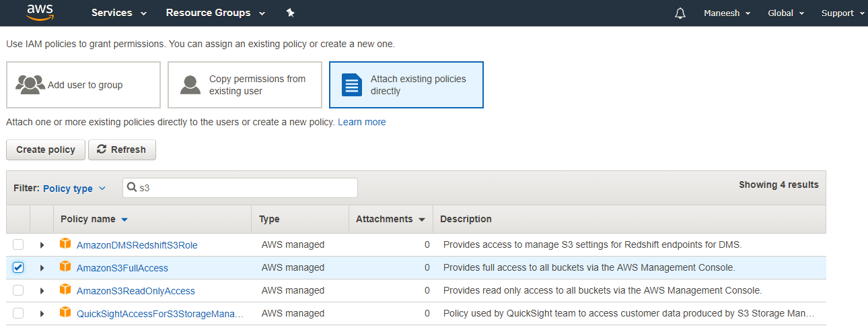Viewport: 868px width, 332px height.
Task: Click the search magnifier icon in filter box
Action: pos(133,188)
